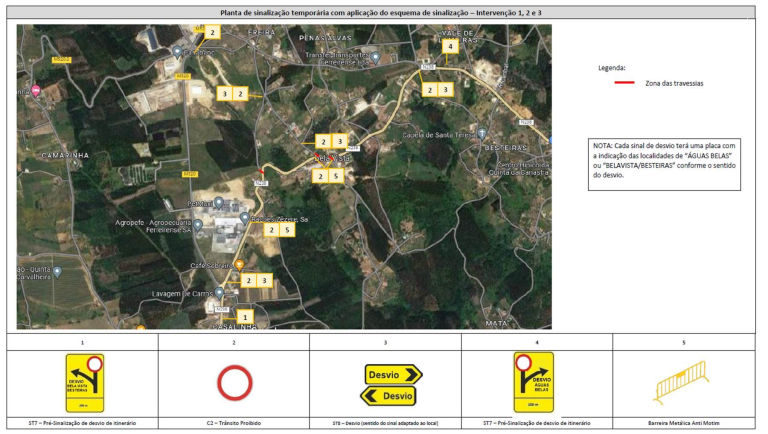
Task: Click the NOTA text box
Action: [x=664, y=160]
